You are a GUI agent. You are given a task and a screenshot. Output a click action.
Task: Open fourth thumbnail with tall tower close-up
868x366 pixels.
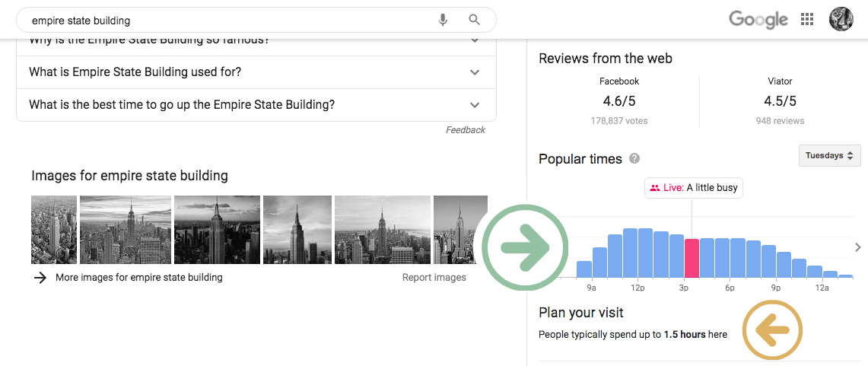(x=297, y=230)
